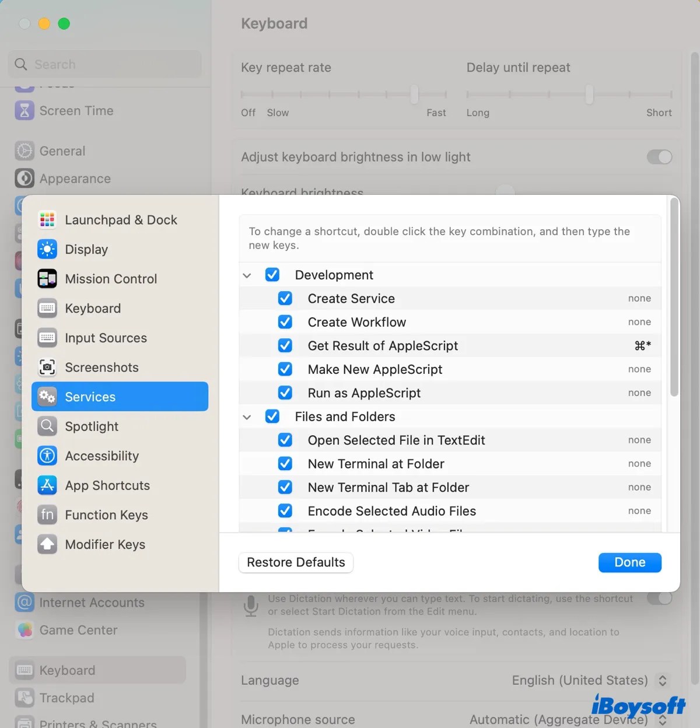
Task: Disable the New Terminal at Folder service
Action: click(285, 463)
